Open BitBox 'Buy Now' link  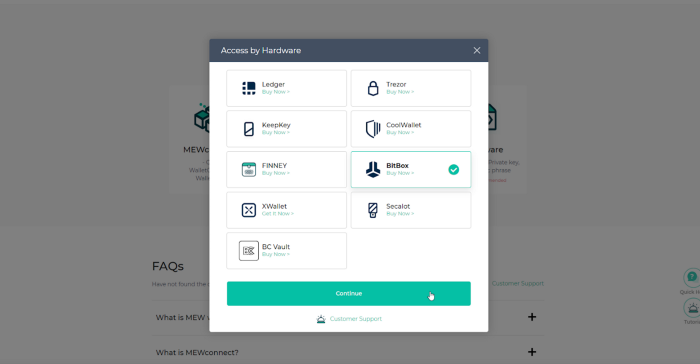point(400,173)
